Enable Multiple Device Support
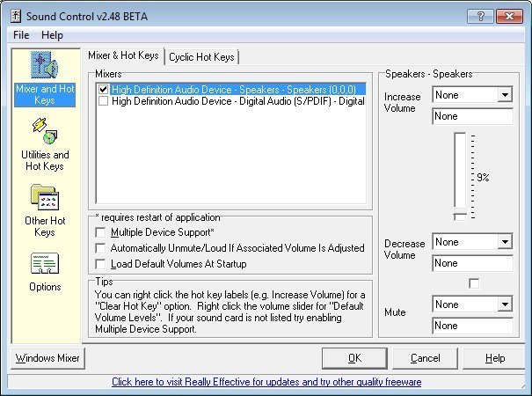Screen dimensions: 532x396 pos(102,232)
